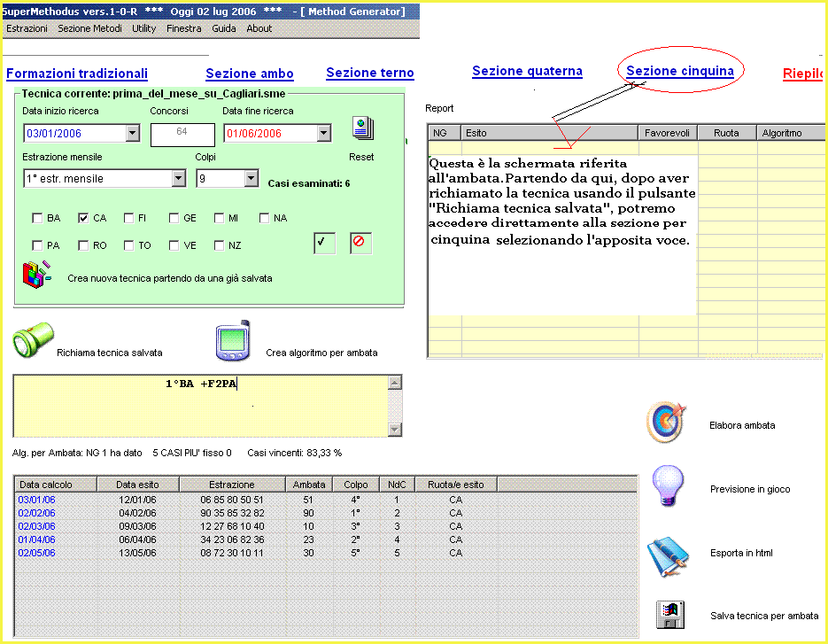Image resolution: width=828 pixels, height=644 pixels.
Task: Click the NG column header in Report
Action: coord(444,133)
